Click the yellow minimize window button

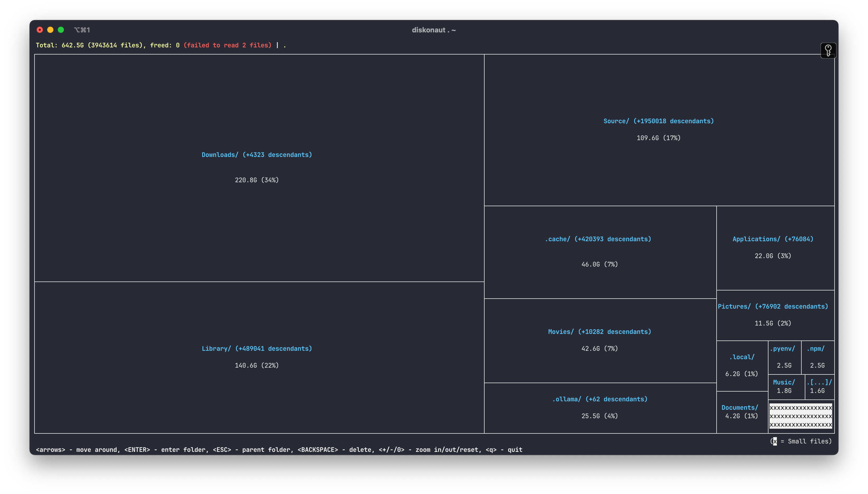click(x=50, y=30)
